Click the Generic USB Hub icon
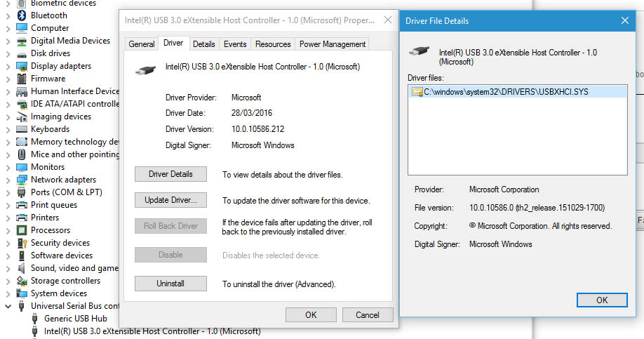Viewport: 644px width, 339px height. point(35,319)
